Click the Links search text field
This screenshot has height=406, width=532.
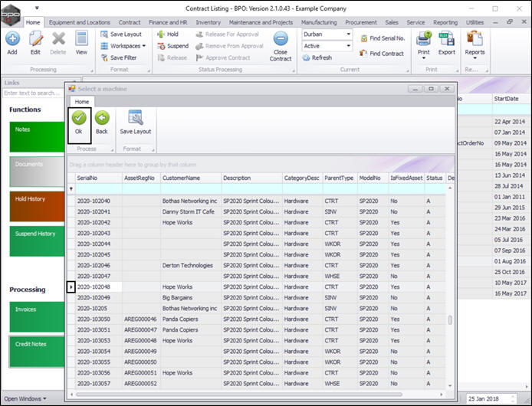[x=34, y=93]
